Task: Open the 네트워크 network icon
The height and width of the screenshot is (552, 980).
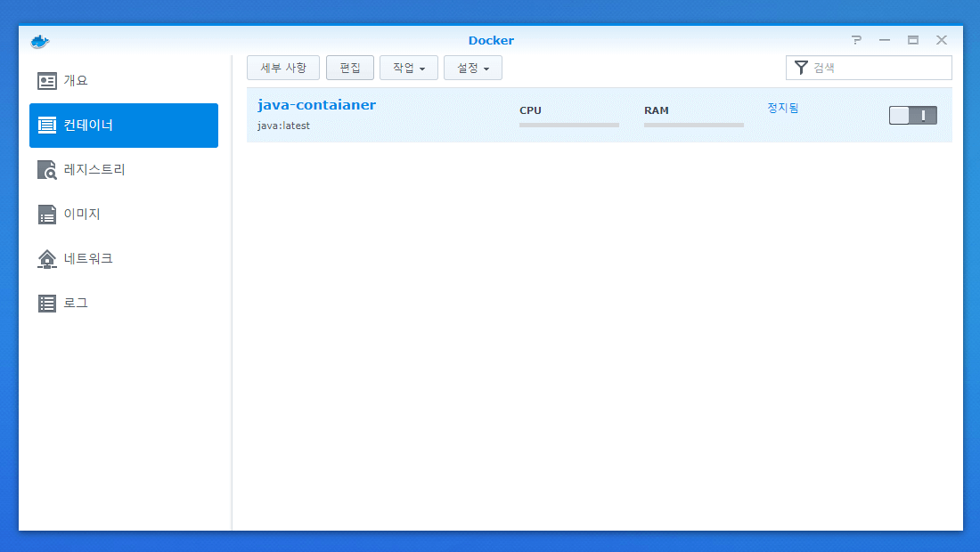Action: (47, 258)
